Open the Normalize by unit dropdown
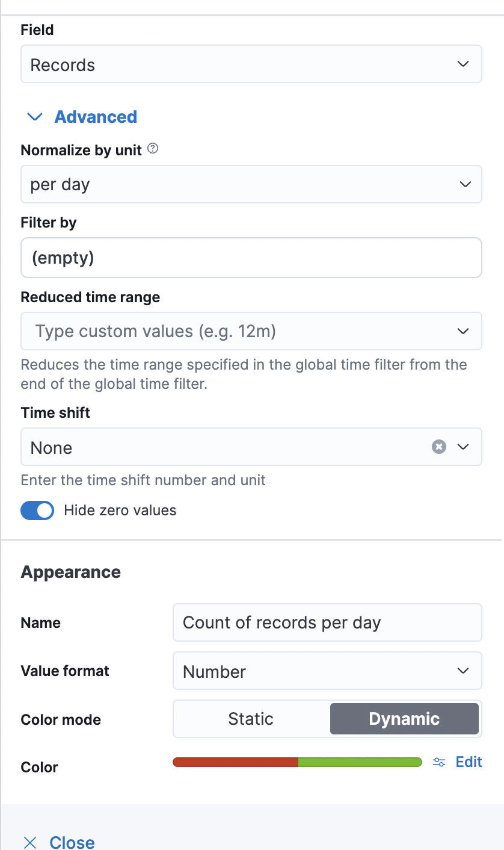The height and width of the screenshot is (850, 504). click(x=251, y=184)
